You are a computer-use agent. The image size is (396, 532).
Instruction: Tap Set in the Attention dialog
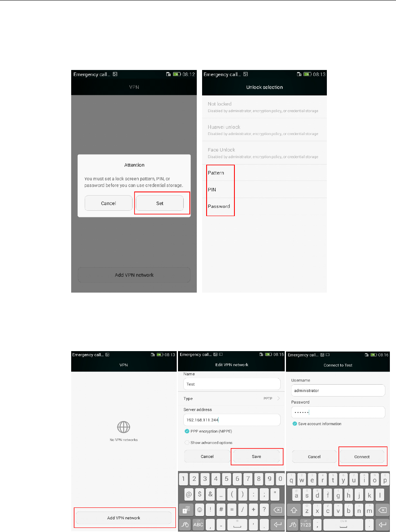pyautogui.click(x=160, y=203)
